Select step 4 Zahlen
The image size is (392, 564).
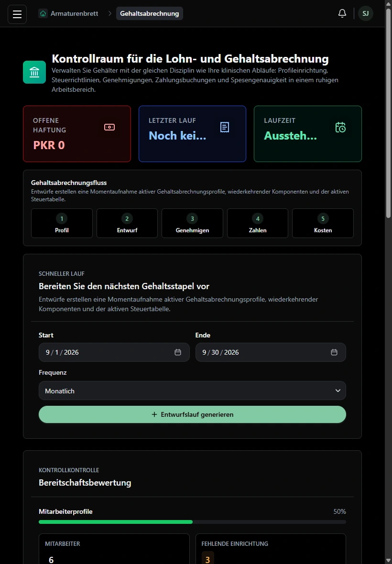[x=258, y=223]
